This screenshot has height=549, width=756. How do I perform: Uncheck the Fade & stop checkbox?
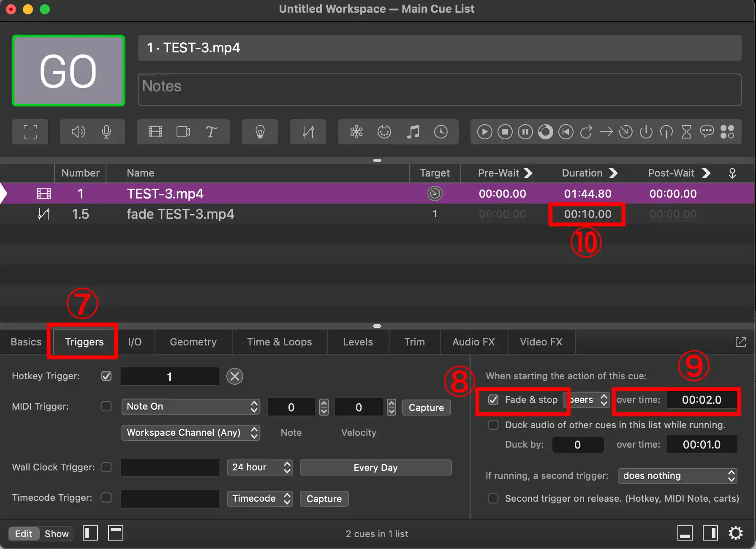[493, 400]
